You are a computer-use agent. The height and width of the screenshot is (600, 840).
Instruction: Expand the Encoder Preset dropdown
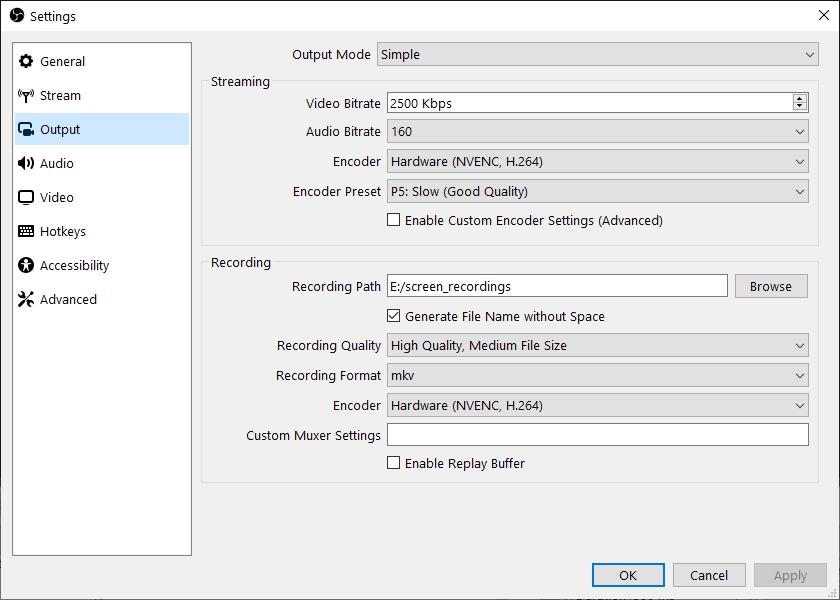[x=597, y=191]
